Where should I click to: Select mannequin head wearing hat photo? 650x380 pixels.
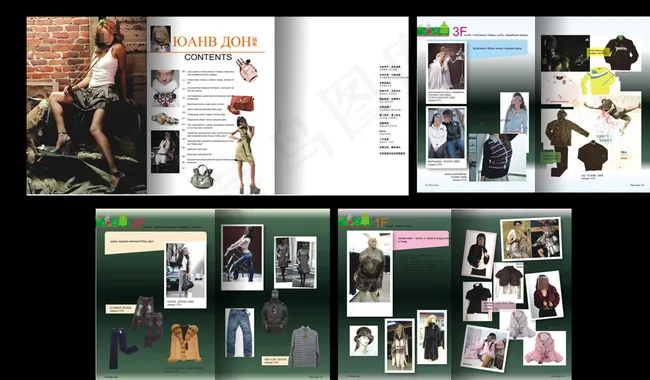[x=364, y=341]
